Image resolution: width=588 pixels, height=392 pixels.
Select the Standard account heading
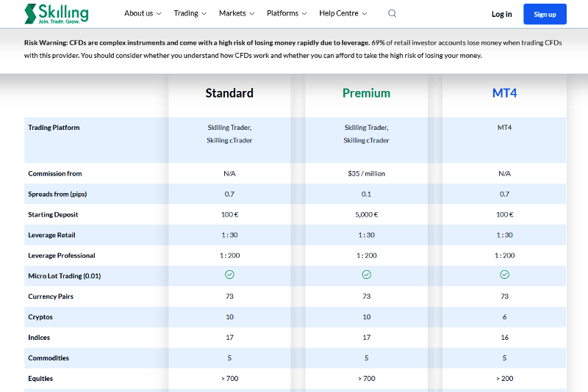(x=229, y=92)
